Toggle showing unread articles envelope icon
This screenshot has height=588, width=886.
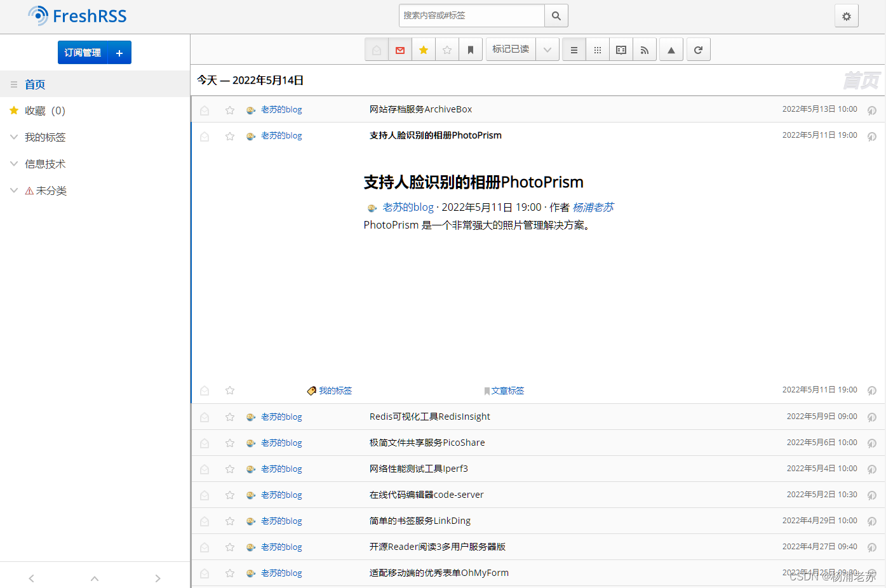[400, 50]
